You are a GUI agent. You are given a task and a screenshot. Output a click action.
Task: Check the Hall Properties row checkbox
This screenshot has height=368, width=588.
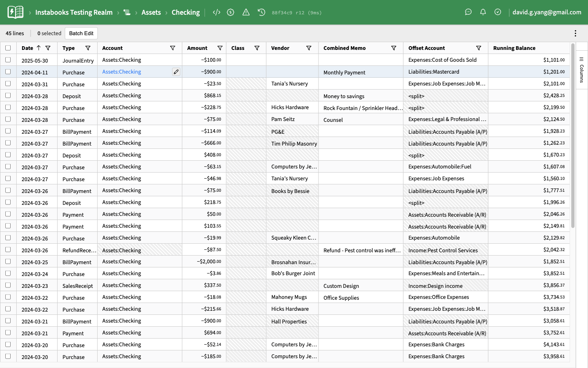tap(8, 321)
